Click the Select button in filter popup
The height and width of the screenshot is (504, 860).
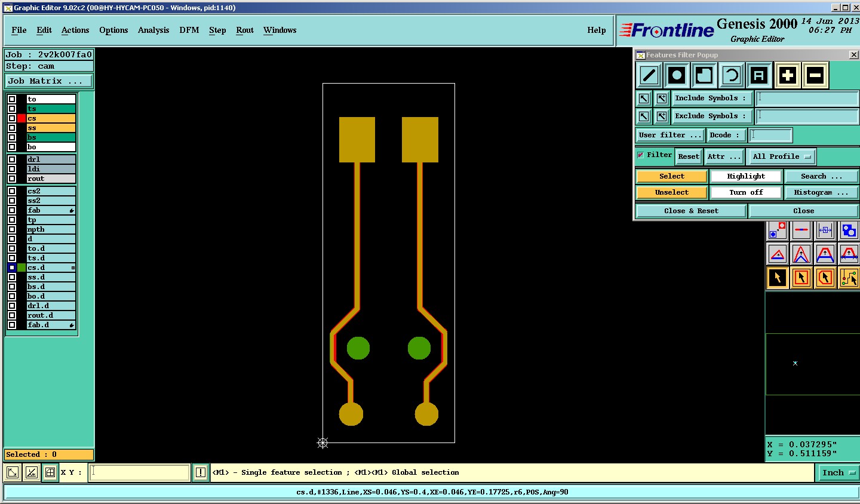click(x=672, y=176)
